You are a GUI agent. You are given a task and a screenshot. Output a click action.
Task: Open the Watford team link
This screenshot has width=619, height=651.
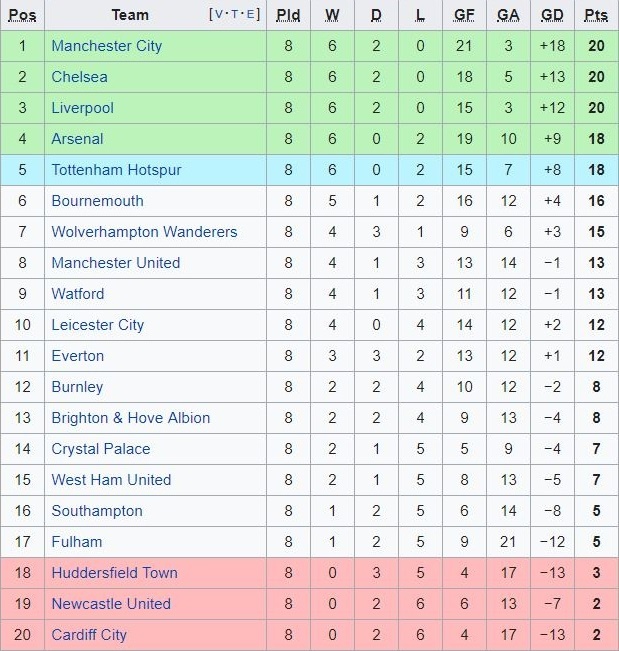77,294
